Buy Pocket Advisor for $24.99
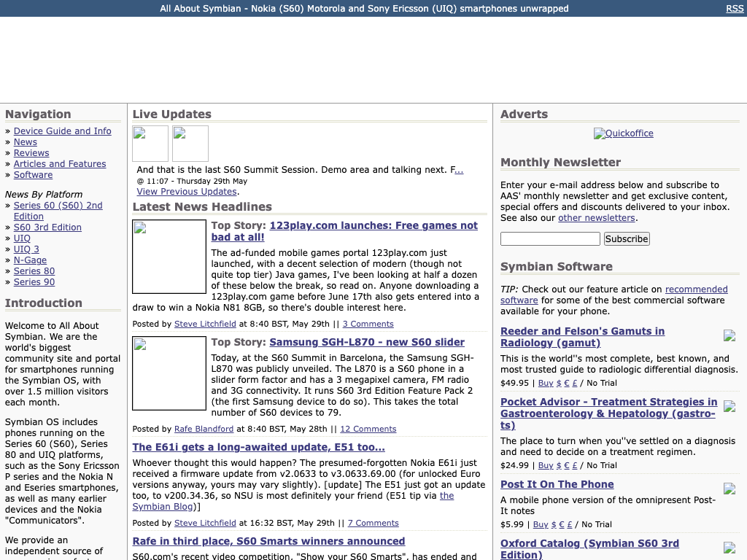Screen dimensions: 747x560 tap(546, 465)
